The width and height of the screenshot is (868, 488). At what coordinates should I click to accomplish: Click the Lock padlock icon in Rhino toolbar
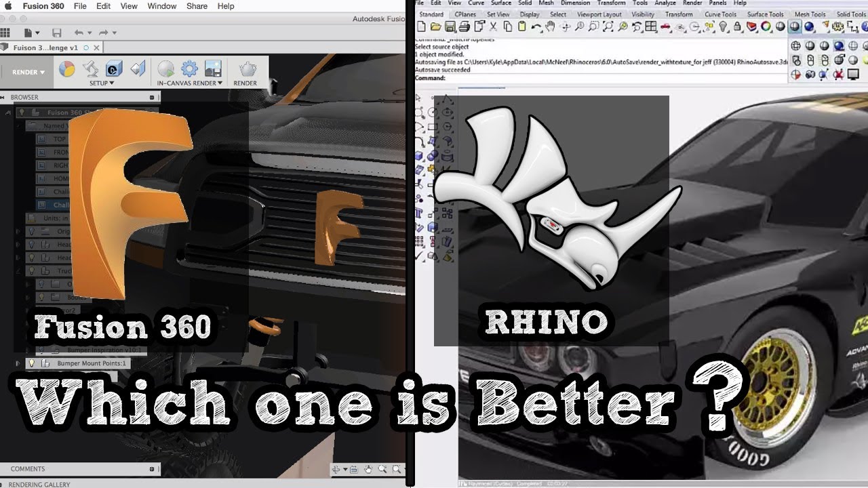coord(737,26)
